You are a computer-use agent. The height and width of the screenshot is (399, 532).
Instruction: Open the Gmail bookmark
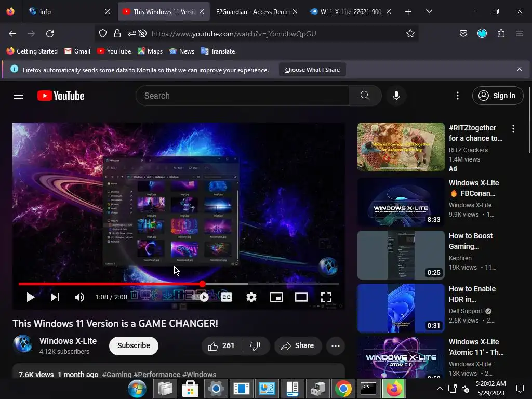[x=77, y=51]
